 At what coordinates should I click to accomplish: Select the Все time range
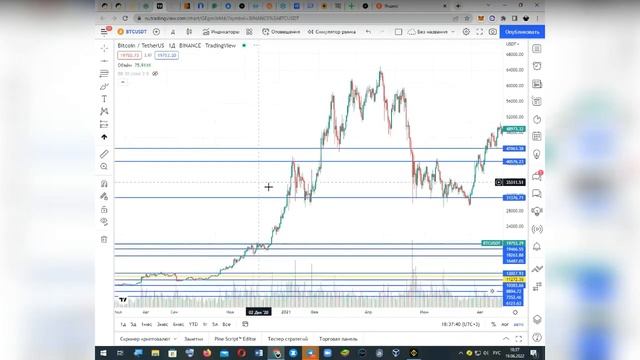[x=227, y=324]
